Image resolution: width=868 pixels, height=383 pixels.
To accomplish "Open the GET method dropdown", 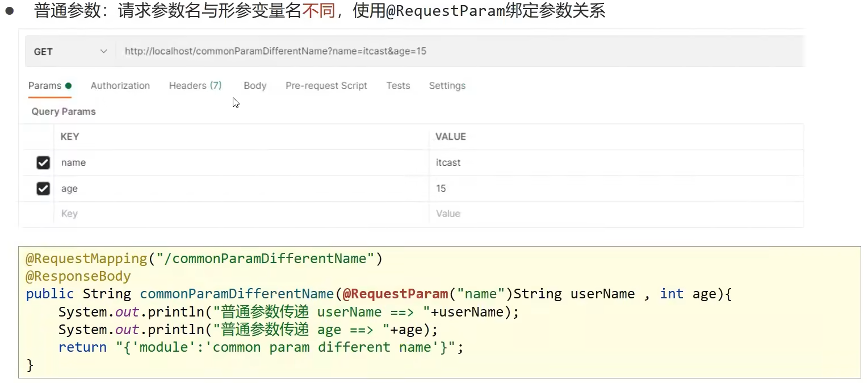I will (x=70, y=51).
